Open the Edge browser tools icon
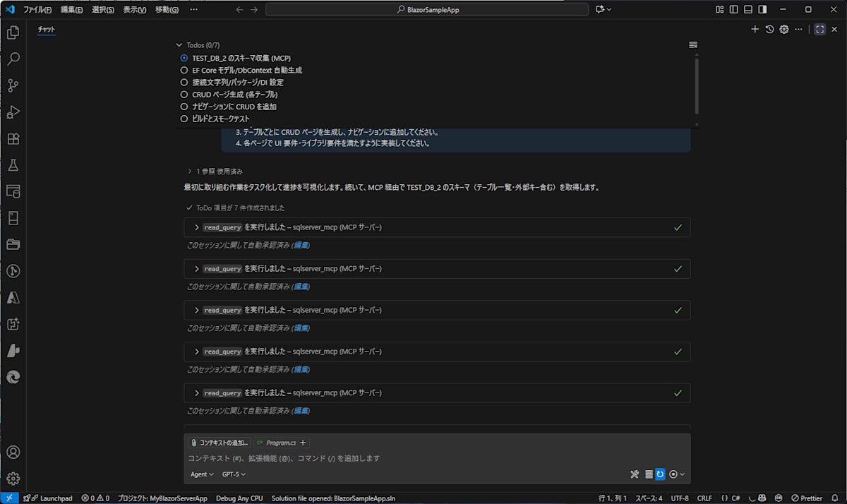847x504 pixels. [x=13, y=377]
